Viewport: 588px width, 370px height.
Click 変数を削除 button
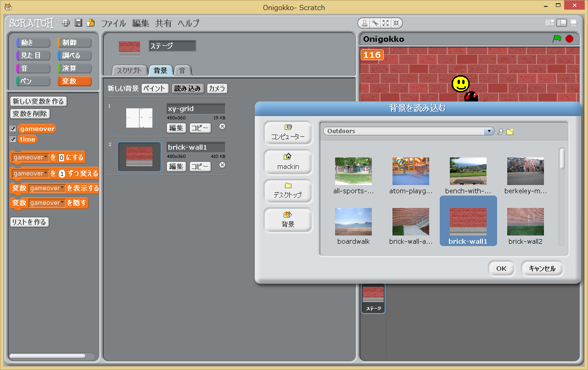coord(30,114)
